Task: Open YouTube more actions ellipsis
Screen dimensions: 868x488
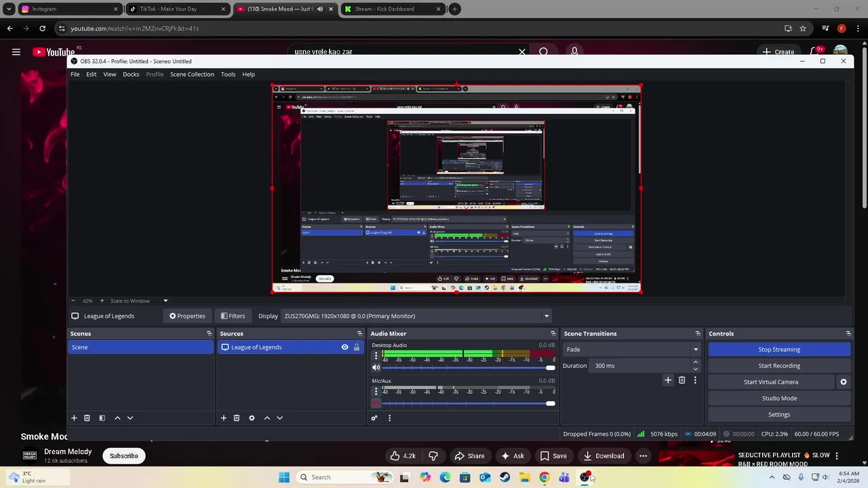Action: click(x=643, y=456)
